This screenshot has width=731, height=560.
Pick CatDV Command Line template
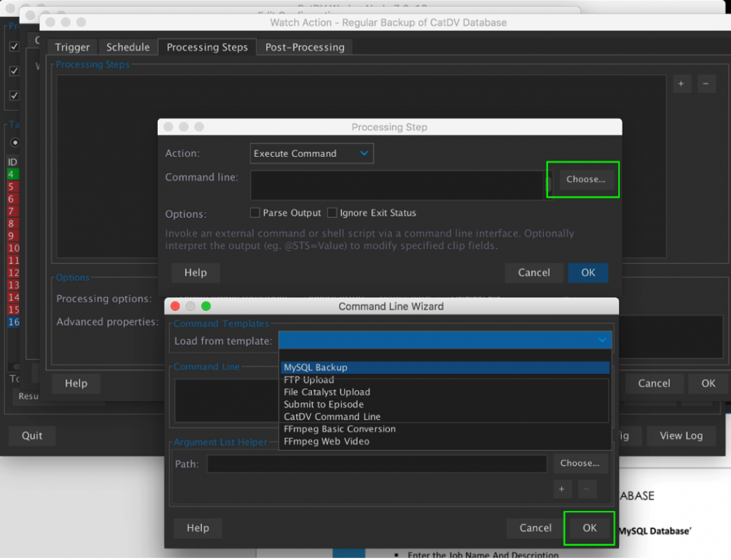click(x=332, y=417)
